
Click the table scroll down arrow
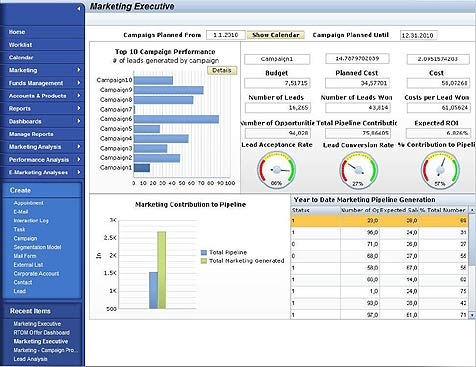pos(472,315)
